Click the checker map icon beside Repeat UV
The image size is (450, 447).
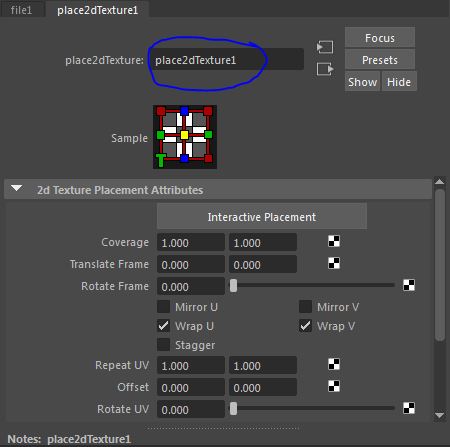334,364
